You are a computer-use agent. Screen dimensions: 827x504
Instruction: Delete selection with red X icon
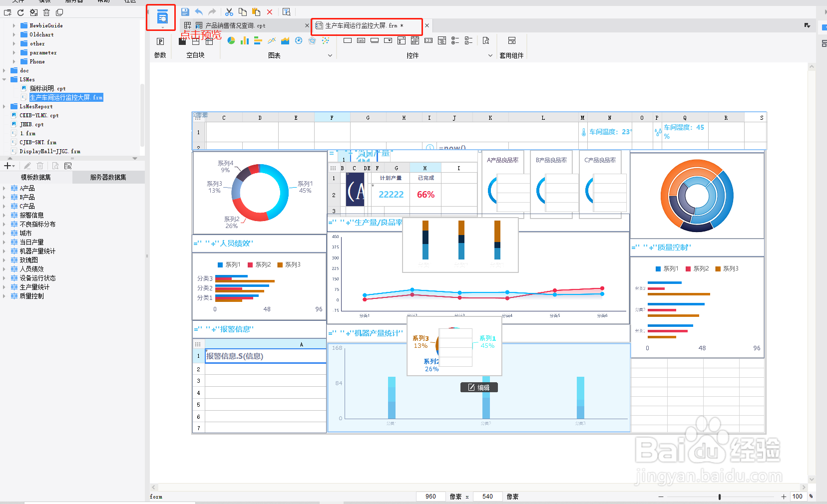pos(270,12)
